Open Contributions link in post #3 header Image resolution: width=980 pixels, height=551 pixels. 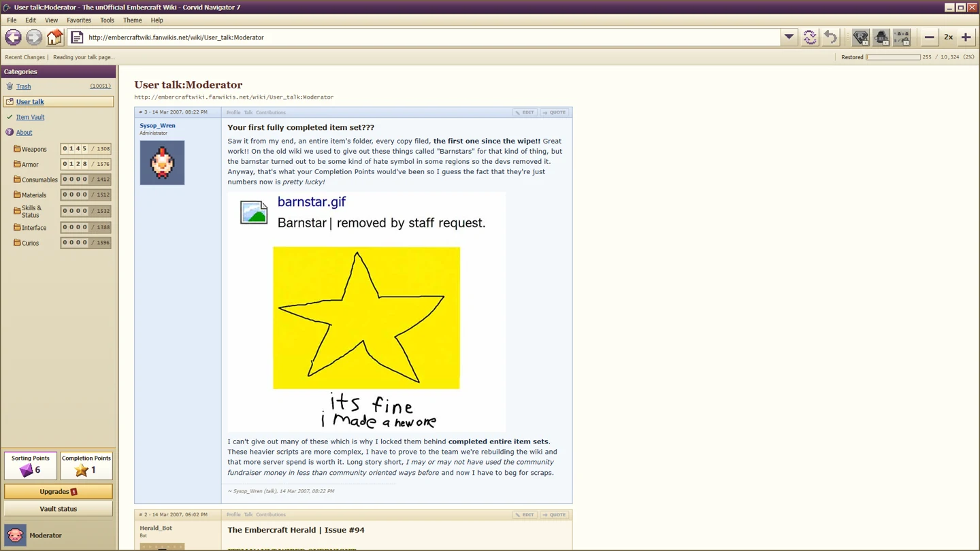271,113
